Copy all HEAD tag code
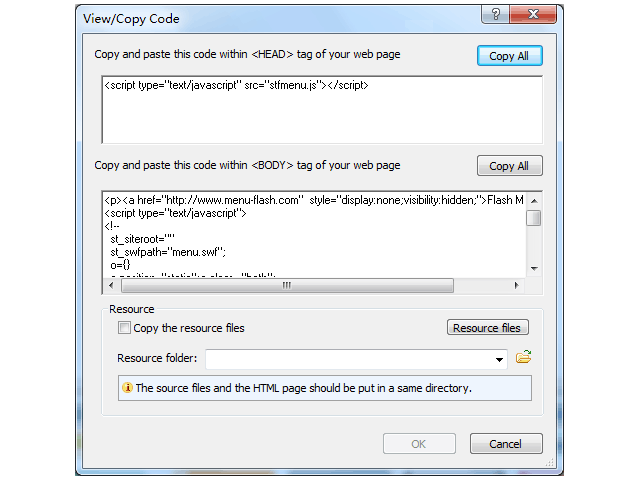Image resolution: width=640 pixels, height=480 pixels. click(509, 56)
